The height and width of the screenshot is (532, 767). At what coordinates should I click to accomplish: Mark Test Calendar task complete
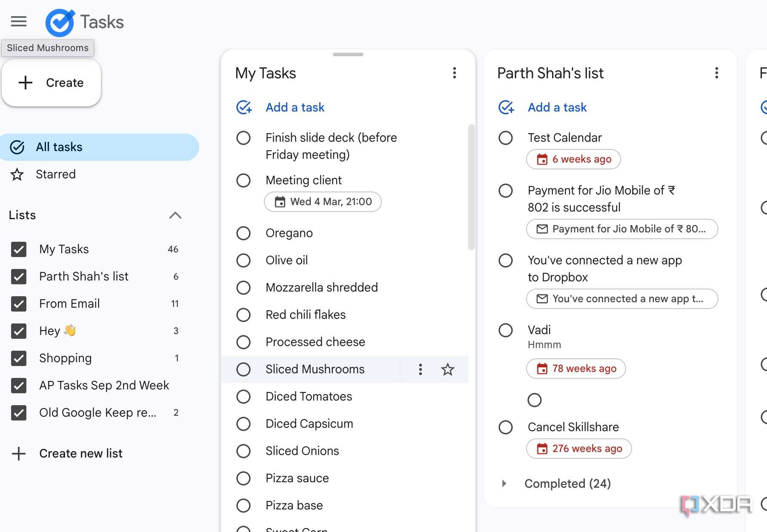506,138
